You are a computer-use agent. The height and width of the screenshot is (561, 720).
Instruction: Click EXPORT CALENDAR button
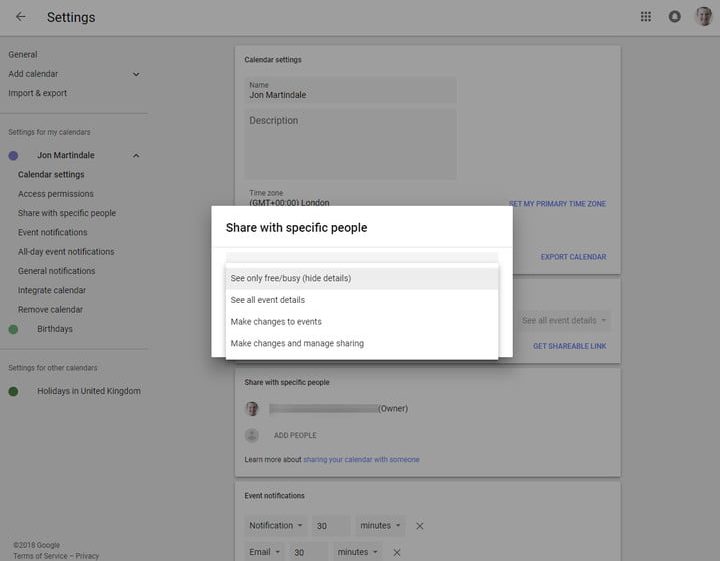574,257
